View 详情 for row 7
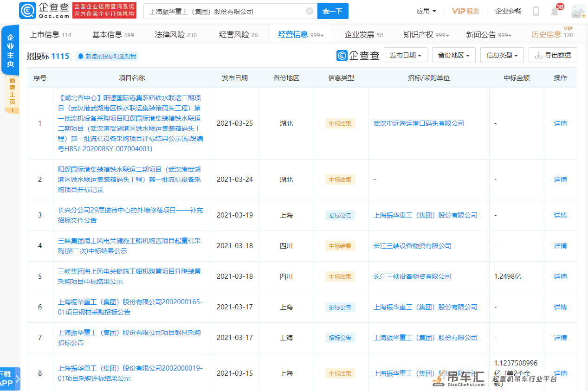This screenshot has height=391, width=588. coord(560,338)
